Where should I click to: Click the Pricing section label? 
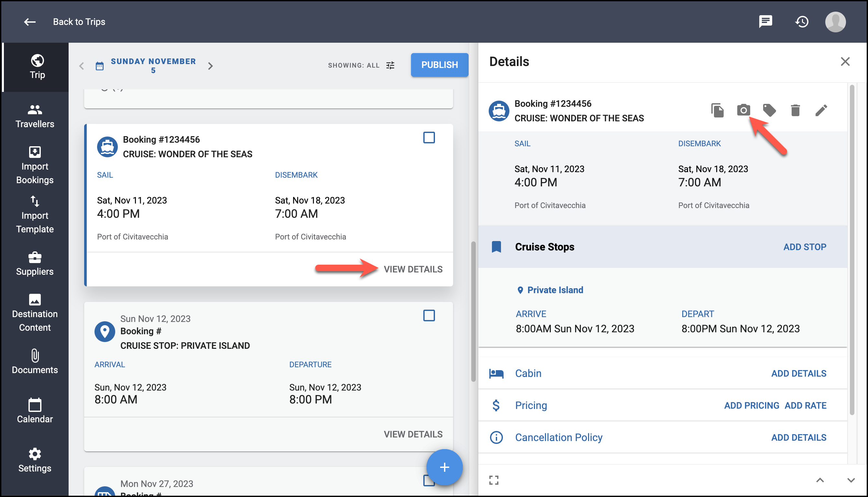pyautogui.click(x=531, y=405)
